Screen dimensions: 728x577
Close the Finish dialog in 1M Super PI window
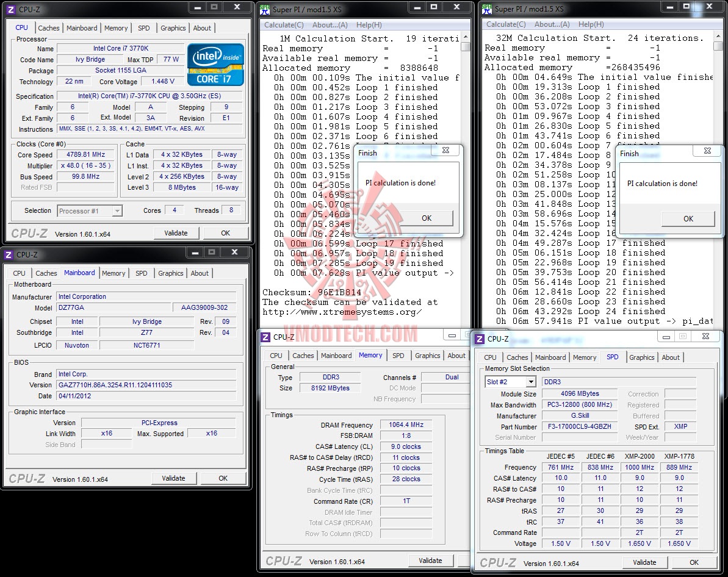[445, 151]
